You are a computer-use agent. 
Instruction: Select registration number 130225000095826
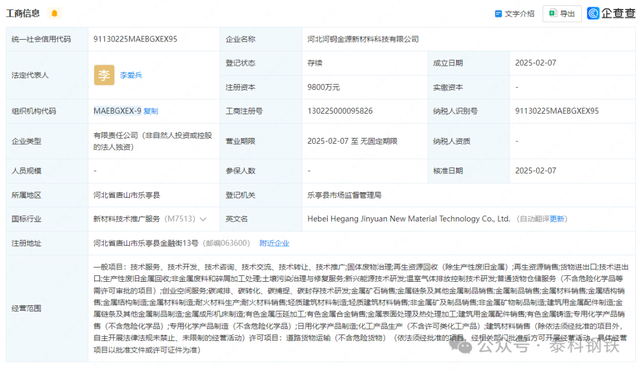tap(340, 111)
